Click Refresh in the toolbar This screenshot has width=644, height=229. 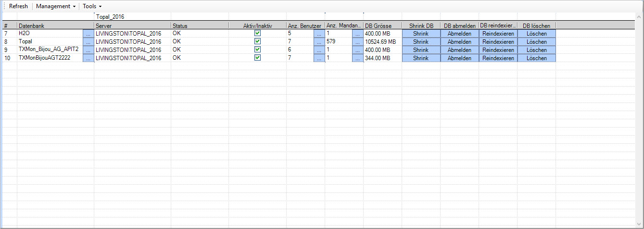[x=18, y=6]
